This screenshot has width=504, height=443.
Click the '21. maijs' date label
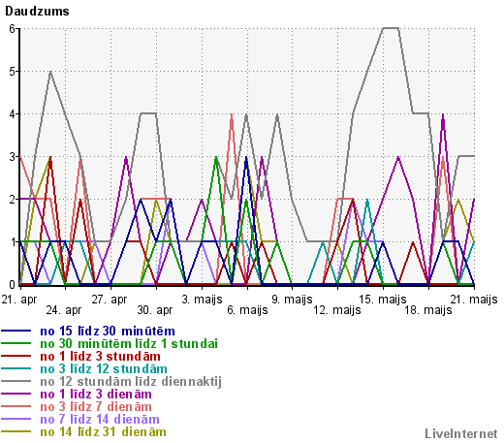click(474, 300)
